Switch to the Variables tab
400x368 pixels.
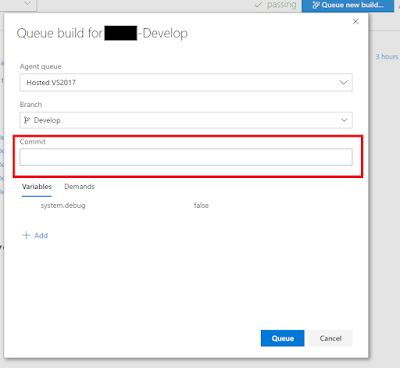pos(37,187)
